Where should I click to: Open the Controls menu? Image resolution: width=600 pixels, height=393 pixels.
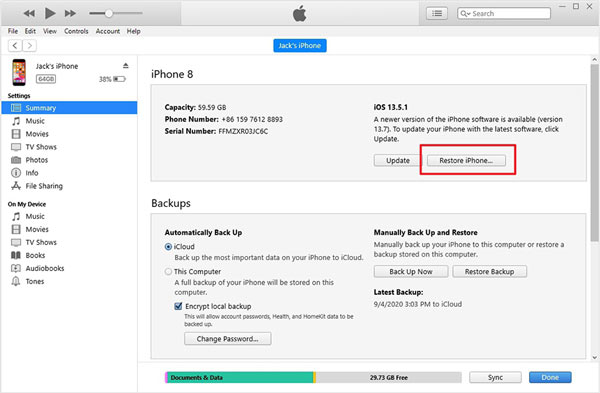[x=76, y=31]
